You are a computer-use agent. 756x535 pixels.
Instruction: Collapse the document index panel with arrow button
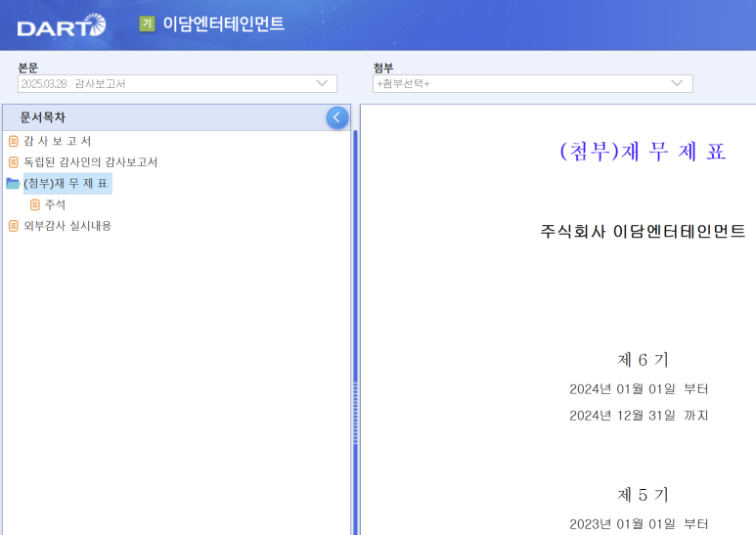[x=337, y=117]
